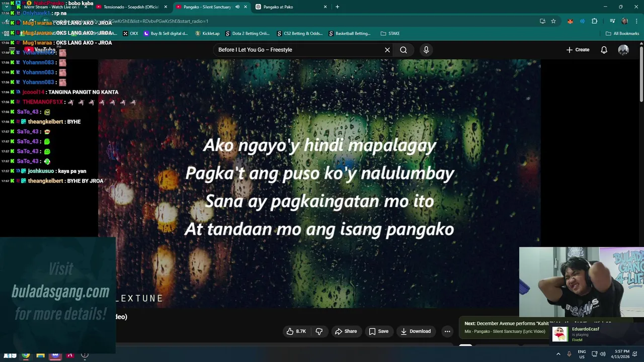Open the Buy & Sell digital bookmark
This screenshot has width=644, height=362.
[166, 34]
